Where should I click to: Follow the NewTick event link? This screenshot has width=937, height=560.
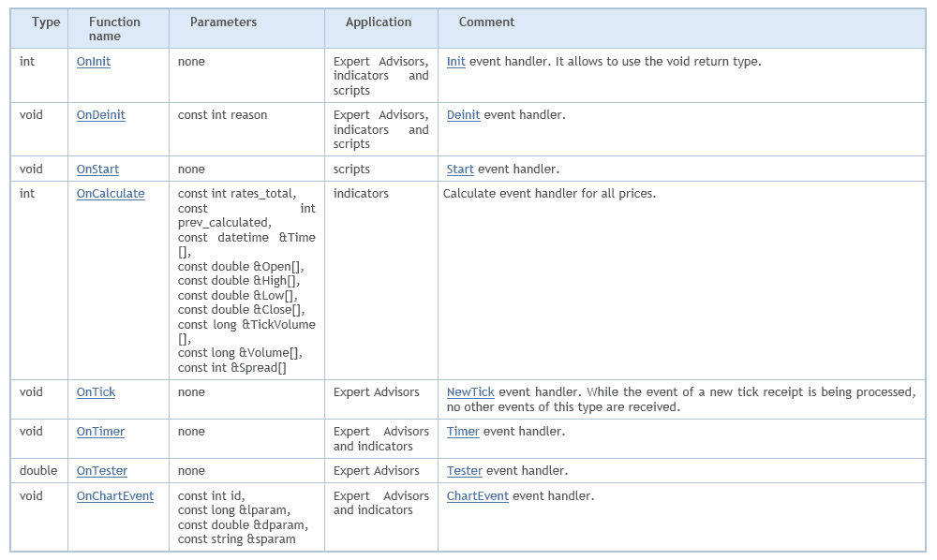tap(470, 392)
